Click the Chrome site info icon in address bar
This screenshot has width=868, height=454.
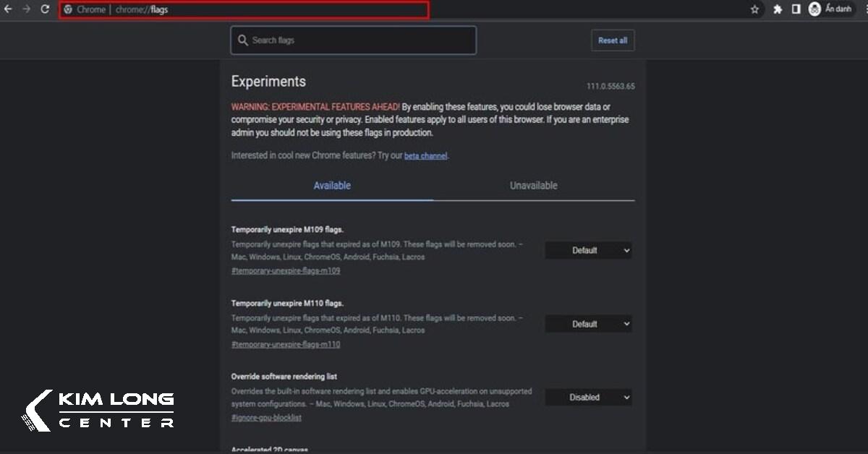[x=68, y=10]
